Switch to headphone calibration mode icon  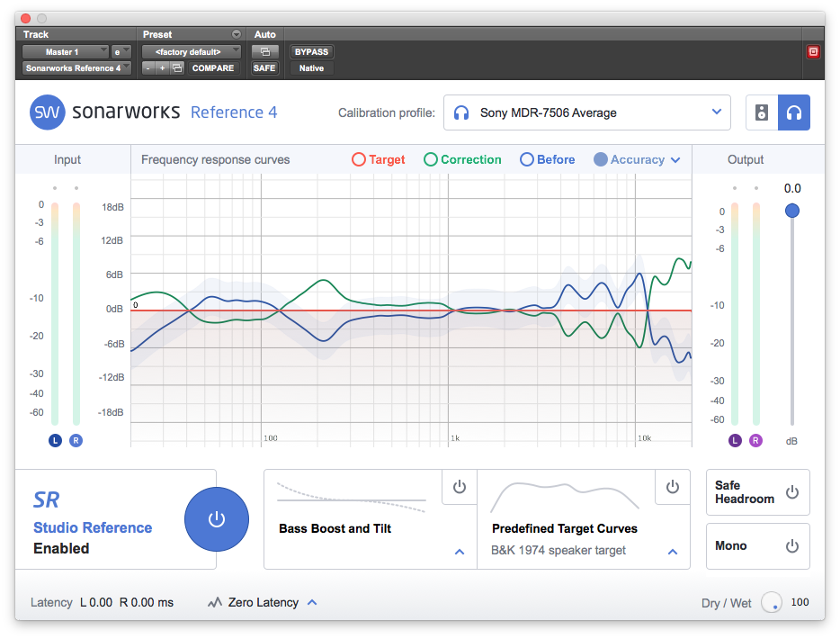793,113
